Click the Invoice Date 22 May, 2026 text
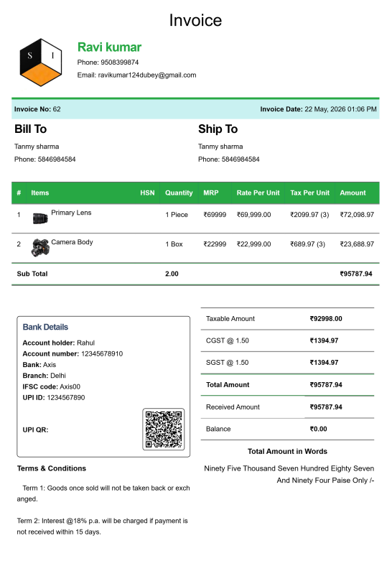The width and height of the screenshot is (392, 561). tap(318, 109)
